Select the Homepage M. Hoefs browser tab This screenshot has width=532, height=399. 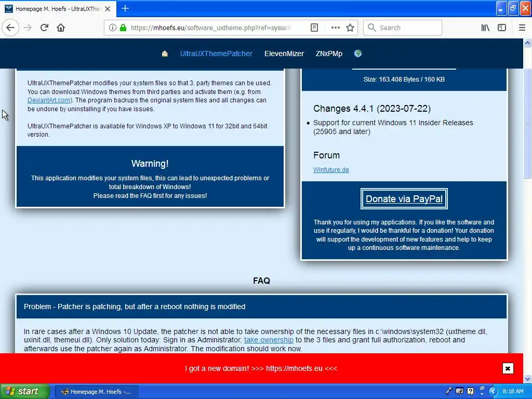click(x=58, y=9)
